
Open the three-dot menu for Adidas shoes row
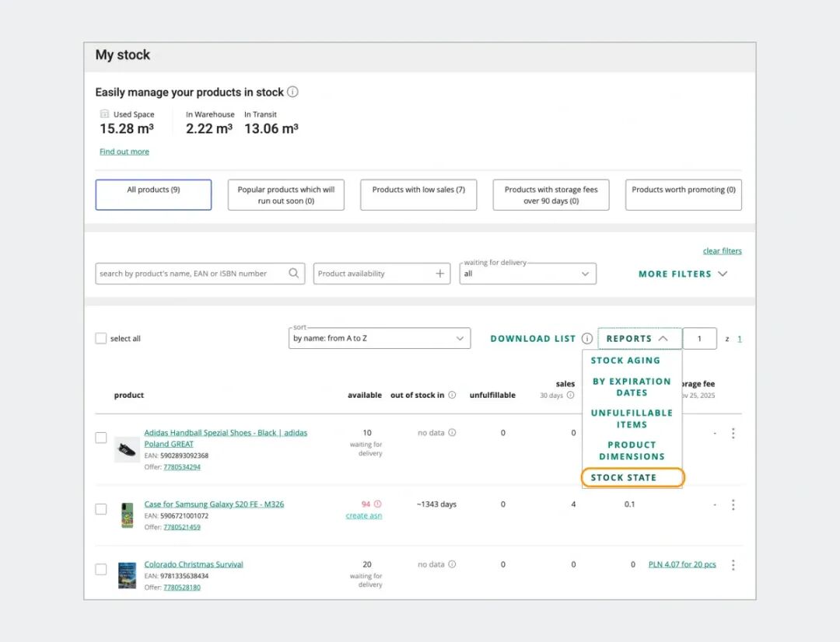[x=733, y=433]
